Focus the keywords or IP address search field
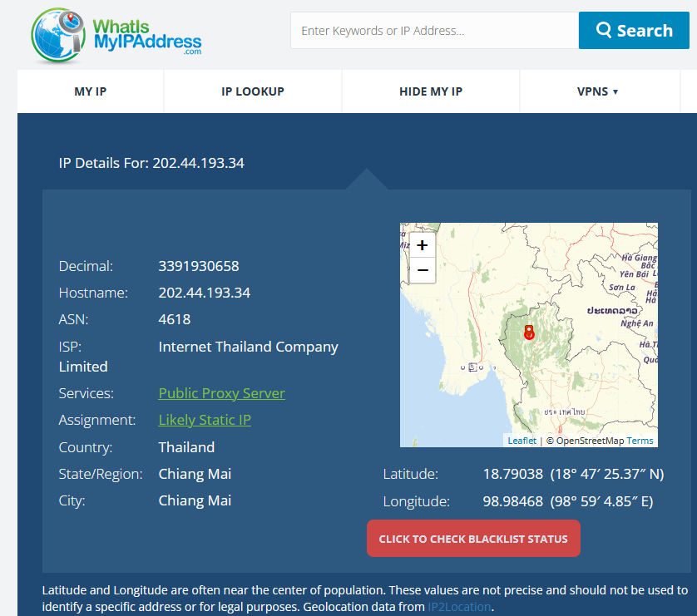The height and width of the screenshot is (616, 697). pyautogui.click(x=434, y=31)
